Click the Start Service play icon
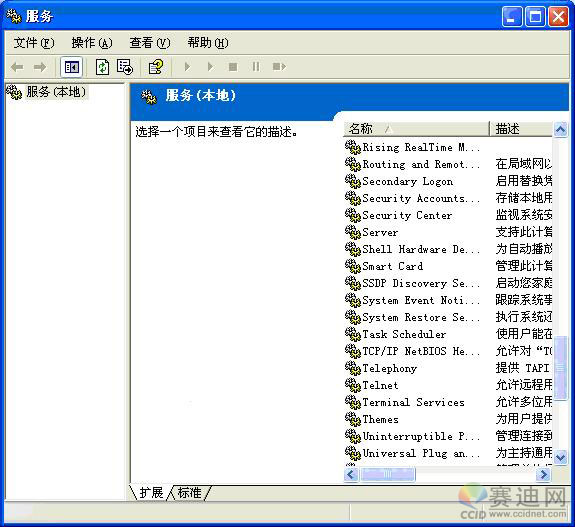Image resolution: width=575 pixels, height=527 pixels. [187, 67]
